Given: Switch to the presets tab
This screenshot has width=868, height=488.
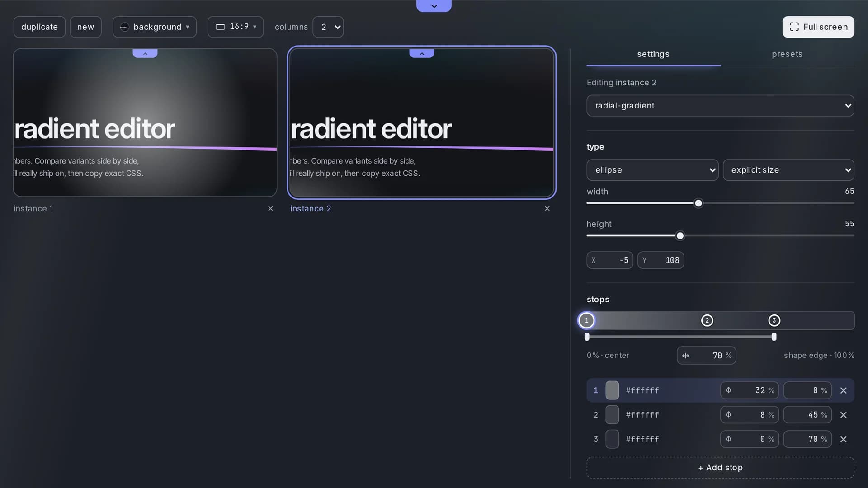Looking at the screenshot, I should 787,54.
